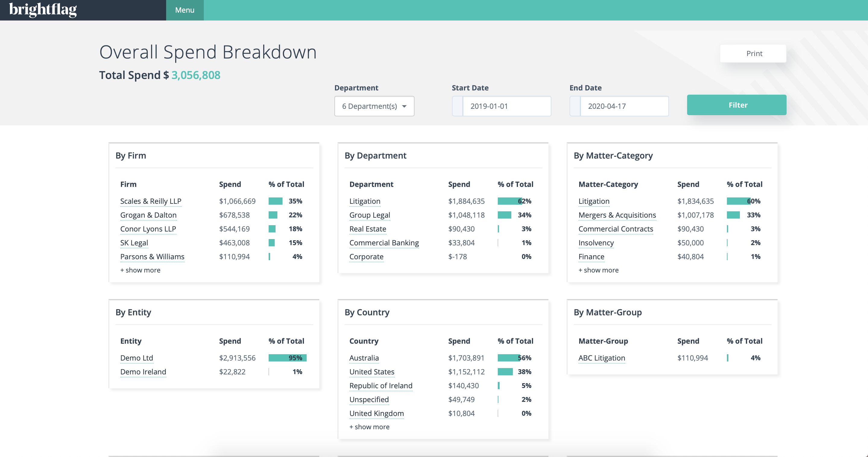Image resolution: width=868 pixels, height=457 pixels.
Task: Open Mergers & Acquisitions matter category
Action: [617, 215]
